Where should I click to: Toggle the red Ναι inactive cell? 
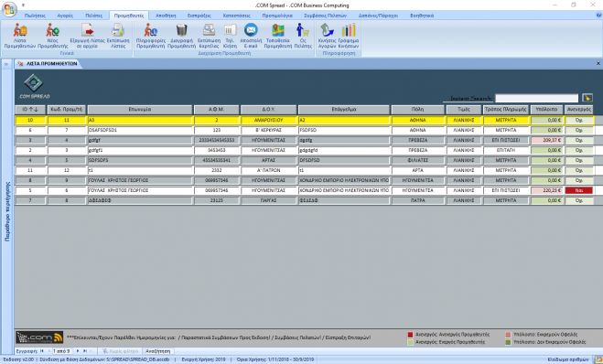(x=579, y=190)
